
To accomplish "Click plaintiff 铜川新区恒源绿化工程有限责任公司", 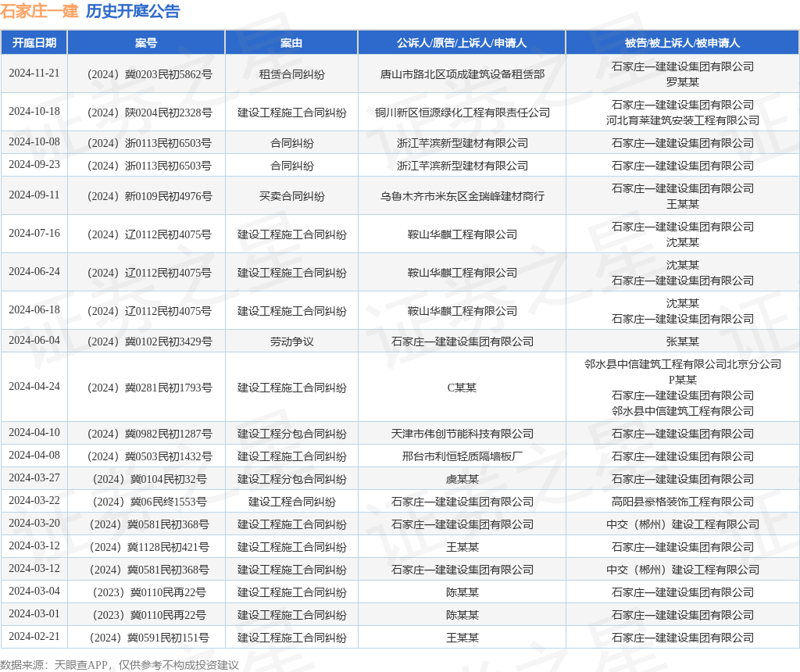I will (x=462, y=113).
